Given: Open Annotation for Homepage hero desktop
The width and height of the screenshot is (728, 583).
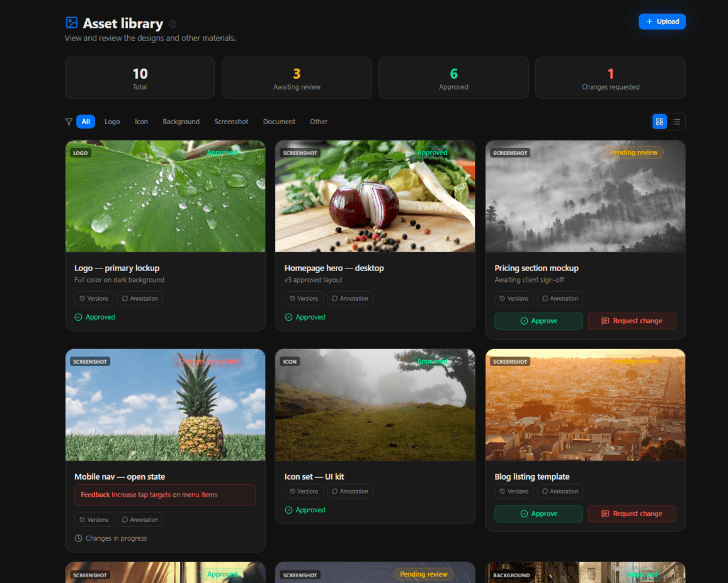Looking at the screenshot, I should pyautogui.click(x=350, y=298).
